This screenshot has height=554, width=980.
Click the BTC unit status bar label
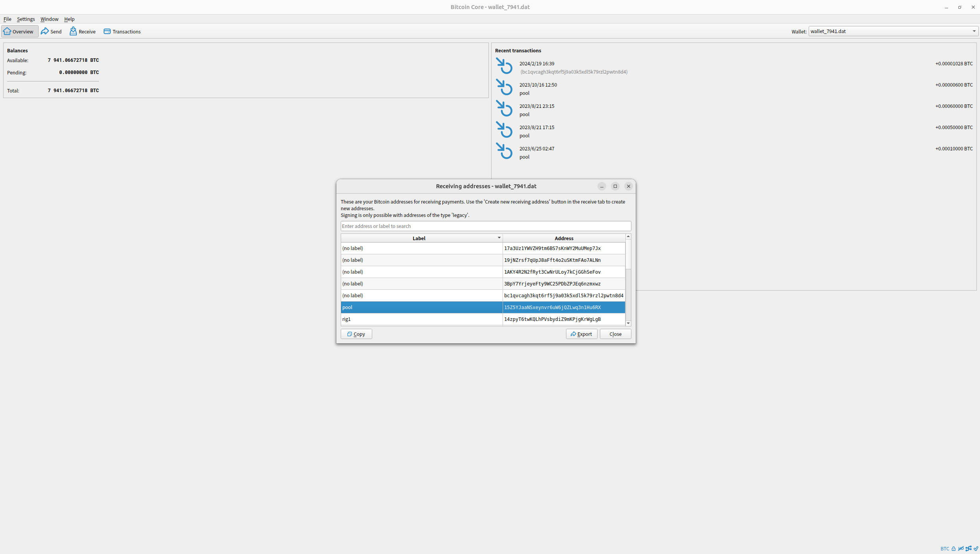coord(945,548)
